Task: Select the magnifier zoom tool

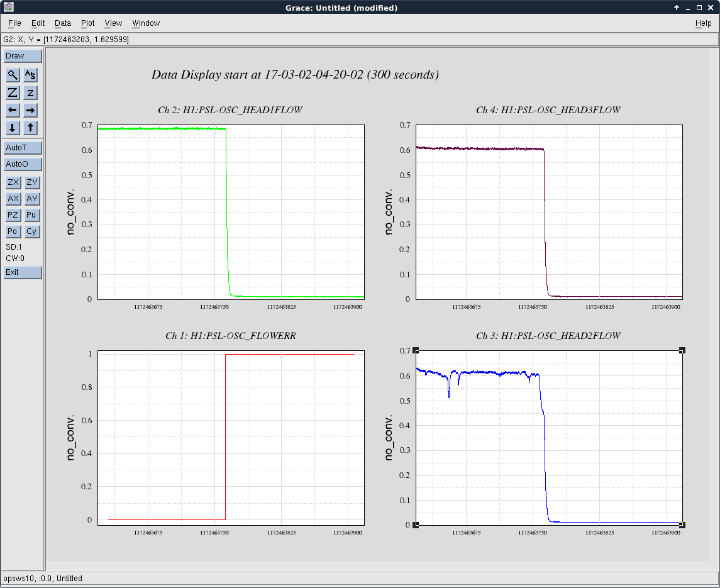Action: click(x=13, y=75)
